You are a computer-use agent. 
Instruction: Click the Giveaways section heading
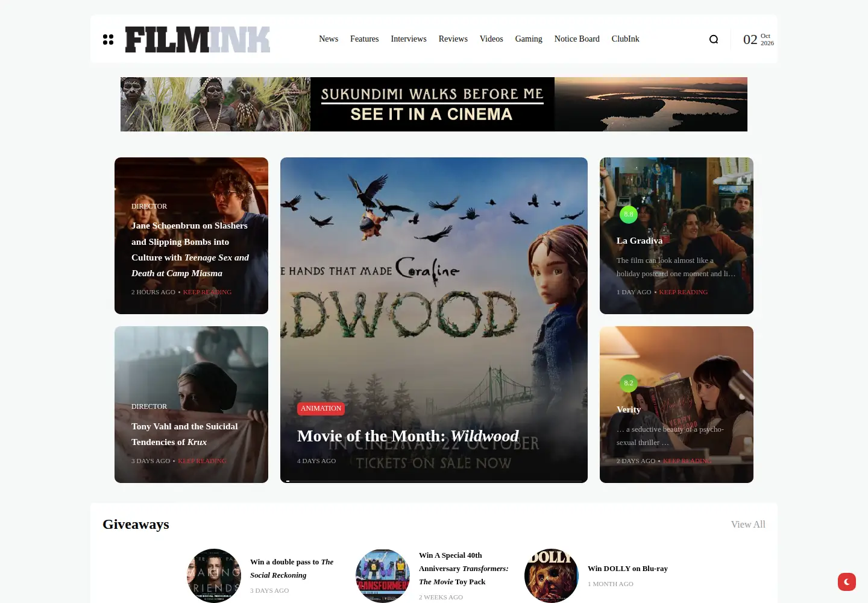[x=136, y=525]
